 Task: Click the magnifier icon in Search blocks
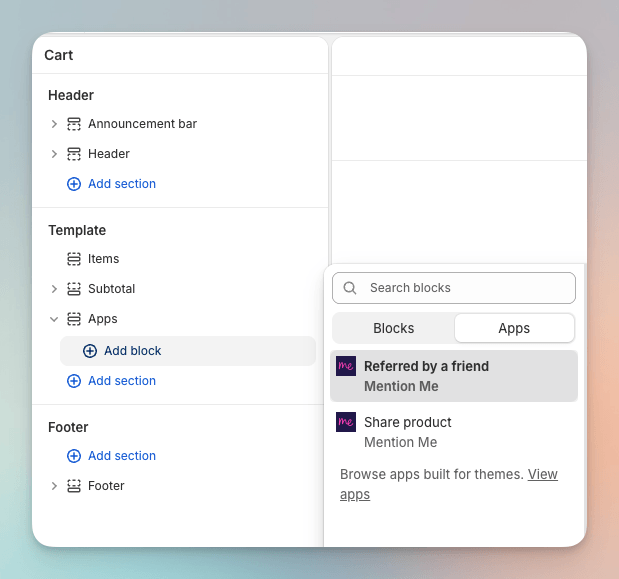[x=350, y=288]
